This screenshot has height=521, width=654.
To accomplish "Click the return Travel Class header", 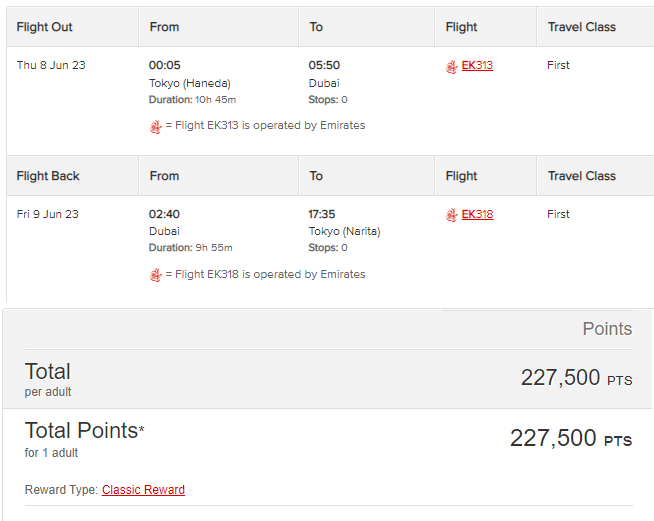I will click(582, 176).
